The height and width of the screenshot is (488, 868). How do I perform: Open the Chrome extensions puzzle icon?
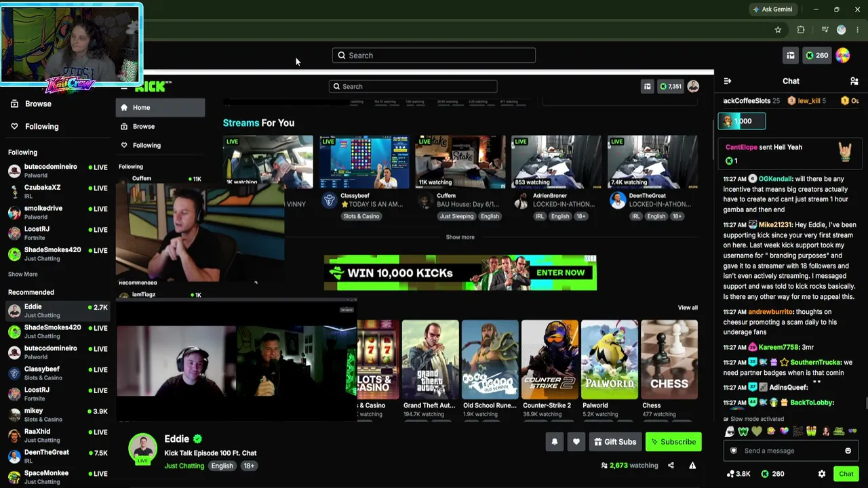point(801,30)
